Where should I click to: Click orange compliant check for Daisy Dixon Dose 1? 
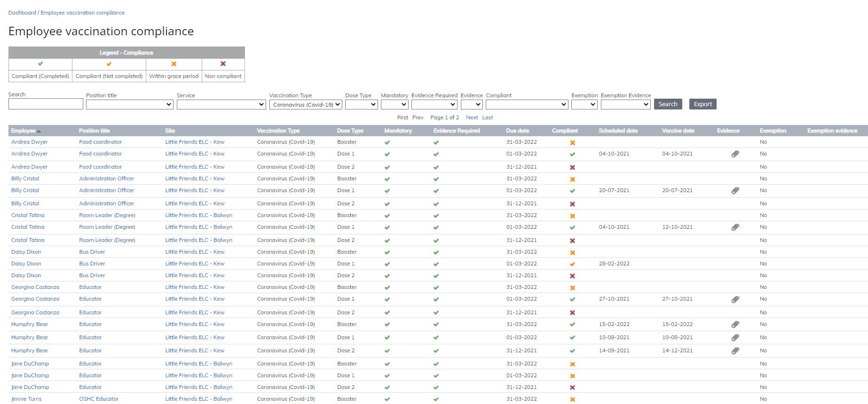click(x=572, y=264)
